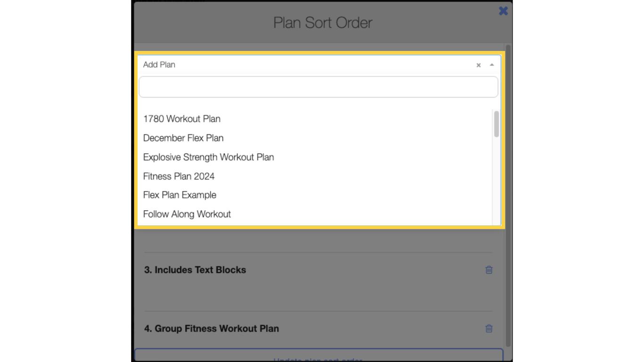Image resolution: width=644 pixels, height=362 pixels.
Task: Clear the Add Plan selection with the x icon
Action: click(x=478, y=65)
